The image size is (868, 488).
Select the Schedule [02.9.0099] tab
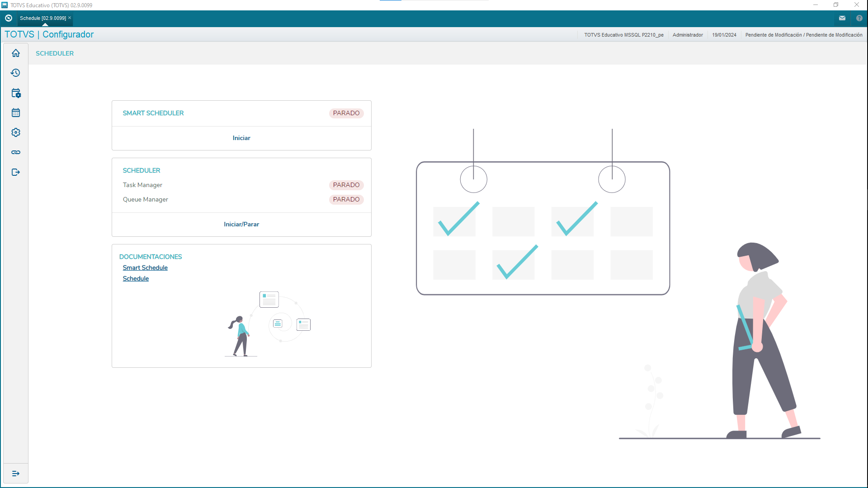(x=43, y=18)
